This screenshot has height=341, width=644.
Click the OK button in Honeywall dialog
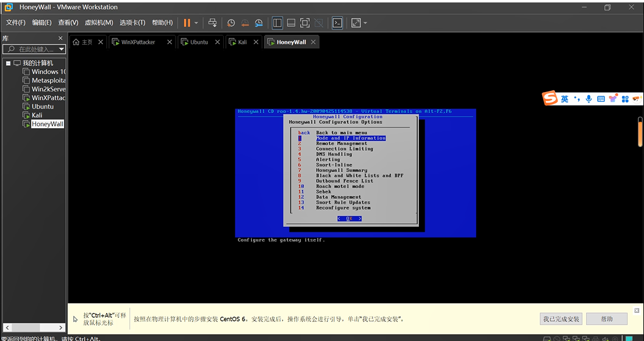coord(349,218)
